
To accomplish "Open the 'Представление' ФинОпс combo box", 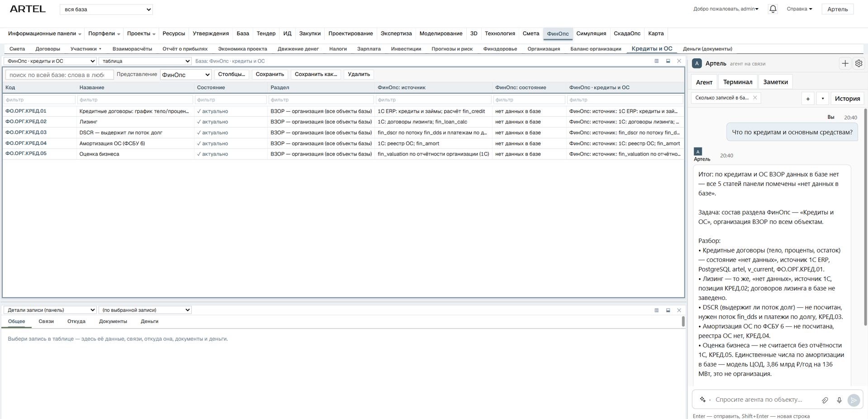I will 186,75.
